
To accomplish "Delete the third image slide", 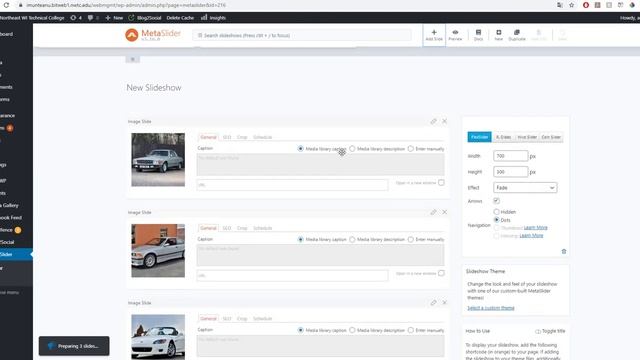I will pos(444,303).
